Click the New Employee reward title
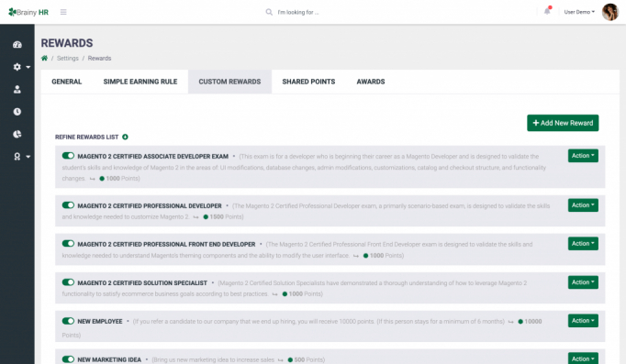 click(x=100, y=321)
